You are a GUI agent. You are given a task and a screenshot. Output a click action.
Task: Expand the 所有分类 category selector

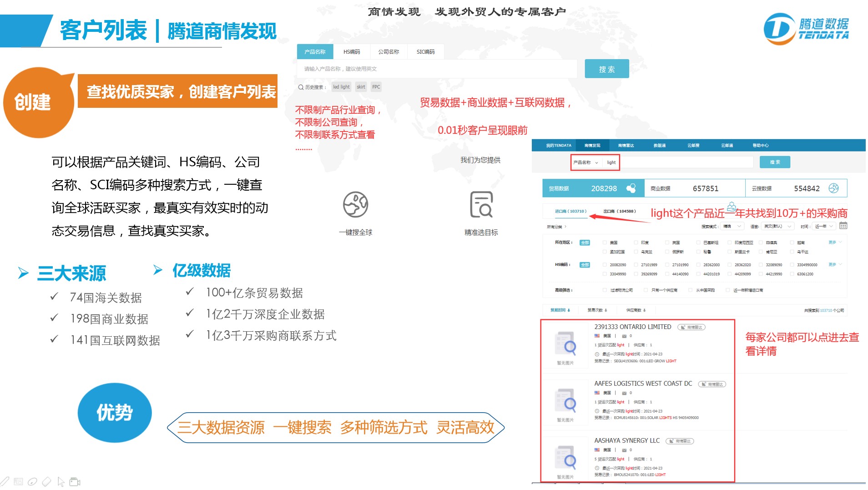tap(557, 227)
